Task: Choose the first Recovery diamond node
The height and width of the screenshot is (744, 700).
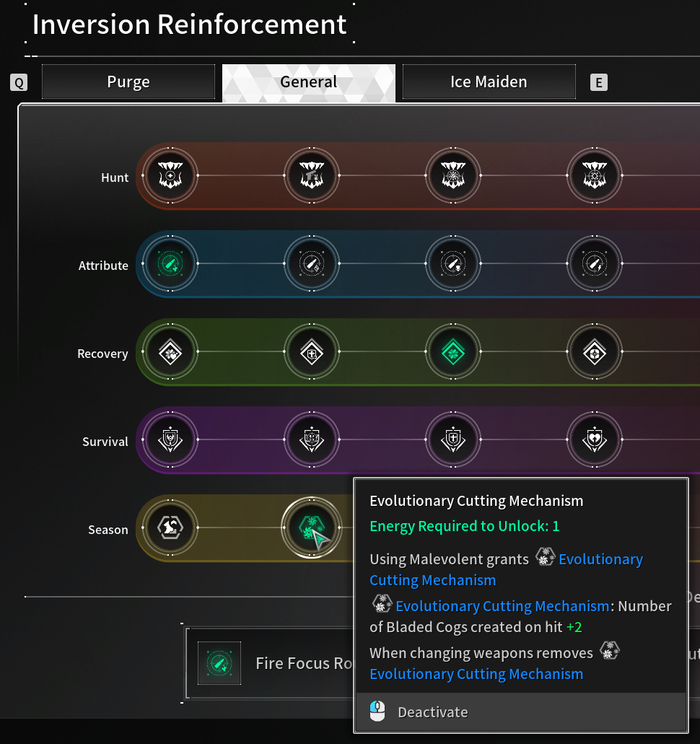Action: [170, 351]
